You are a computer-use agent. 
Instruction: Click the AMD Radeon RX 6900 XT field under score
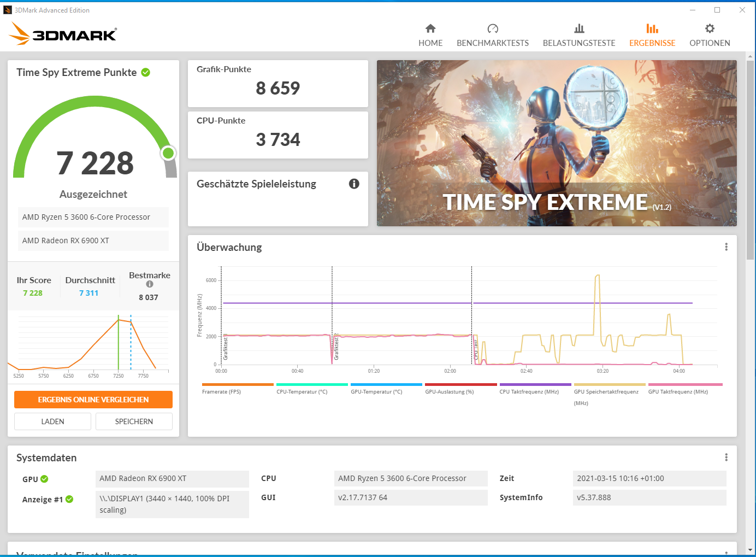coord(93,241)
